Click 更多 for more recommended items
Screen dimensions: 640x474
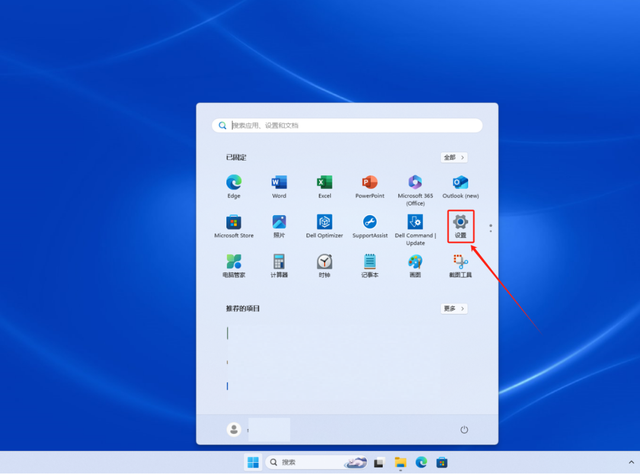(x=454, y=308)
